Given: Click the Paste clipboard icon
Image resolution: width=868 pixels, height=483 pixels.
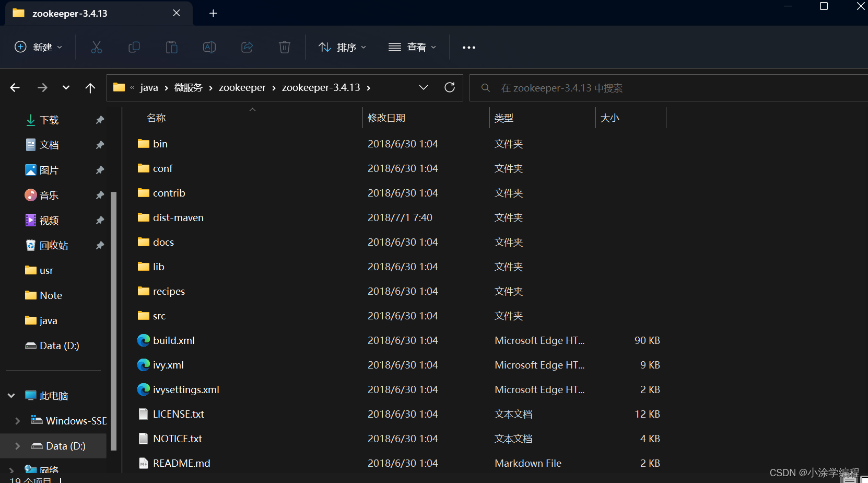Looking at the screenshot, I should pos(172,47).
